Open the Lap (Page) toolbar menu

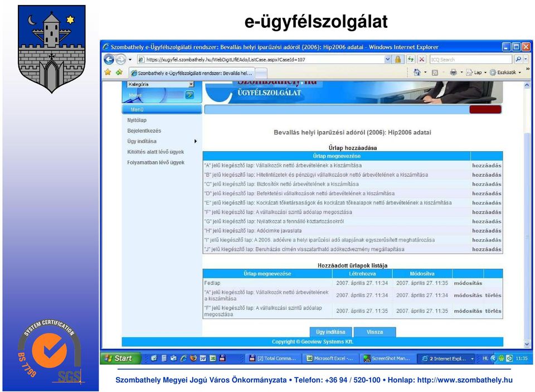coord(476,72)
